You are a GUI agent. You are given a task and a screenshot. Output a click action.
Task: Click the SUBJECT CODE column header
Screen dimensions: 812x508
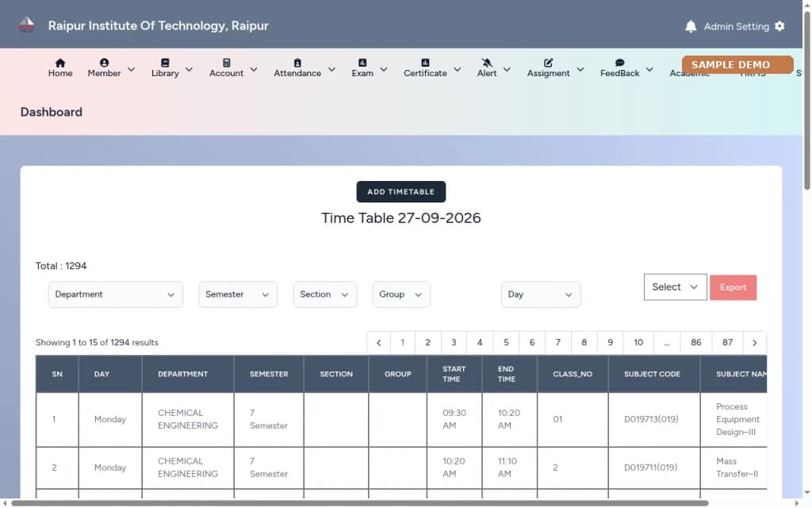coord(654,374)
